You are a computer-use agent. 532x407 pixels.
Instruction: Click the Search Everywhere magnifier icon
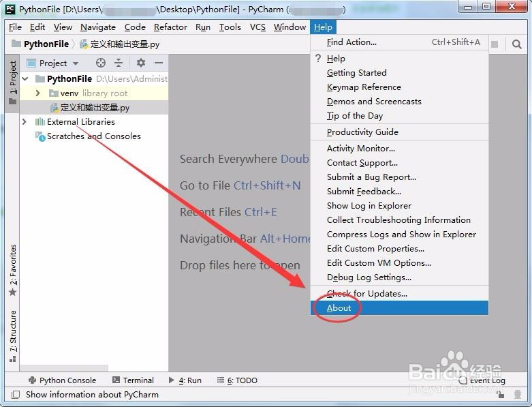tap(517, 44)
